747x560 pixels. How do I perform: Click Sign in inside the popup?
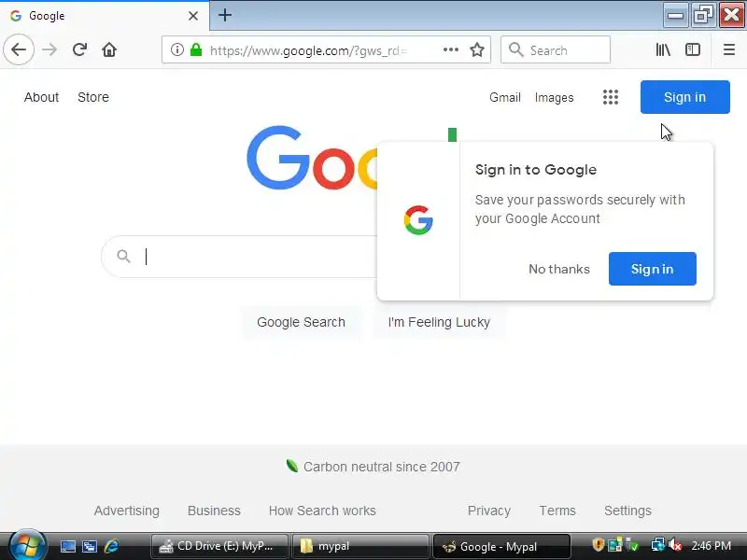coord(652,269)
